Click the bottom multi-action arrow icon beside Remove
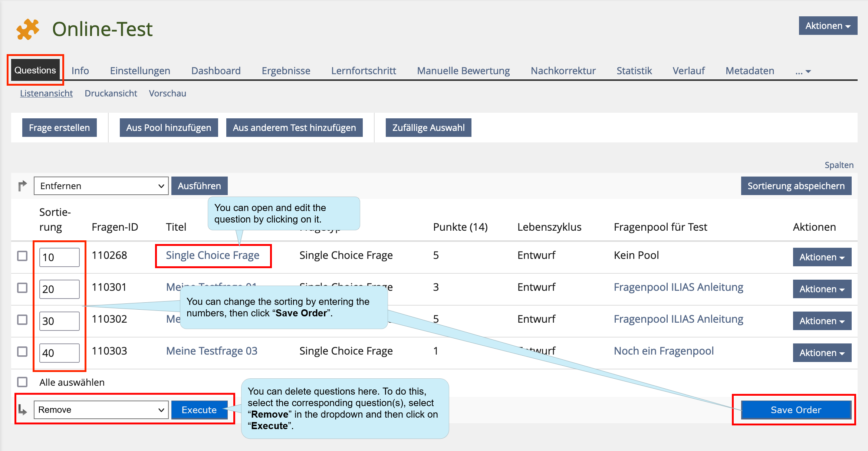The height and width of the screenshot is (451, 868). coord(22,409)
